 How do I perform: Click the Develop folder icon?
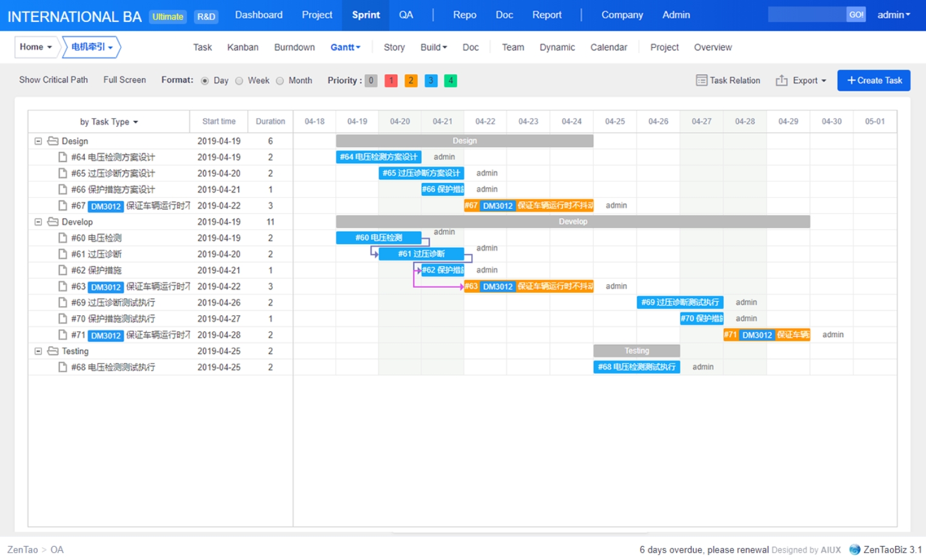[53, 221]
